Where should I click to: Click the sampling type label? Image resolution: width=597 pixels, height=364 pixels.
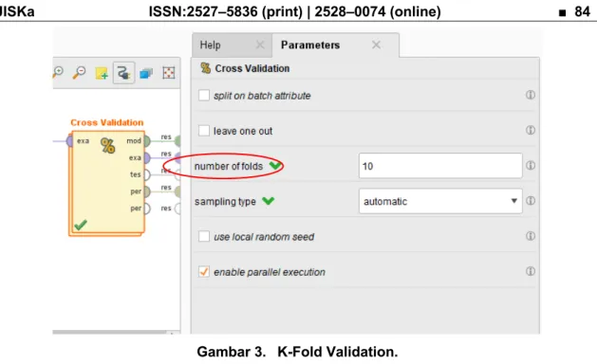coord(225,202)
